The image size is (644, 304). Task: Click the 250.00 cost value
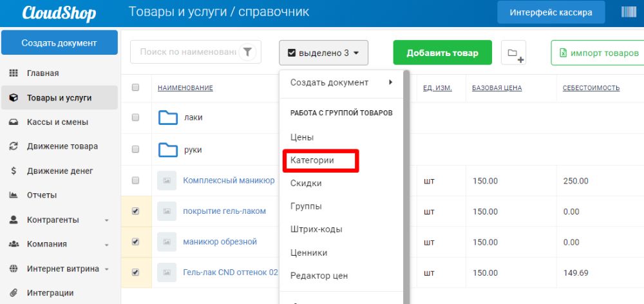(575, 181)
